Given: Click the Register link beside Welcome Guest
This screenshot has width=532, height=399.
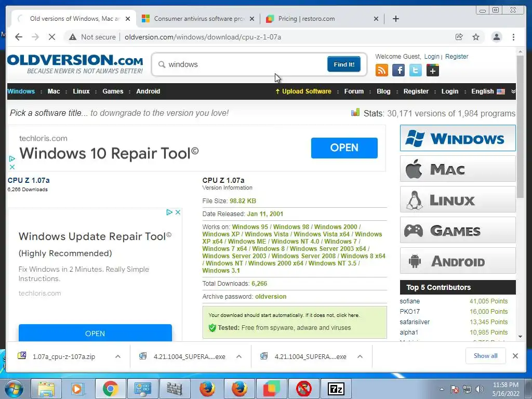Looking at the screenshot, I should [456, 56].
